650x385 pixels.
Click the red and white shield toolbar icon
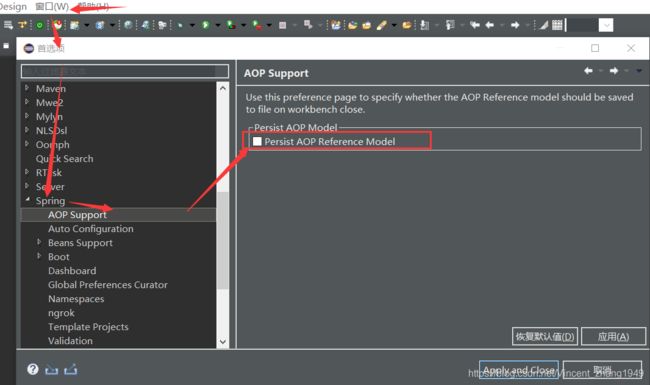pos(57,25)
